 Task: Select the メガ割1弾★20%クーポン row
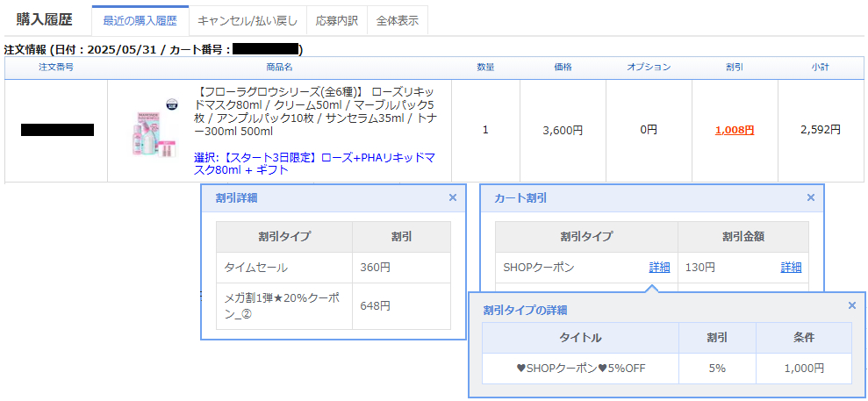pyautogui.click(x=334, y=306)
